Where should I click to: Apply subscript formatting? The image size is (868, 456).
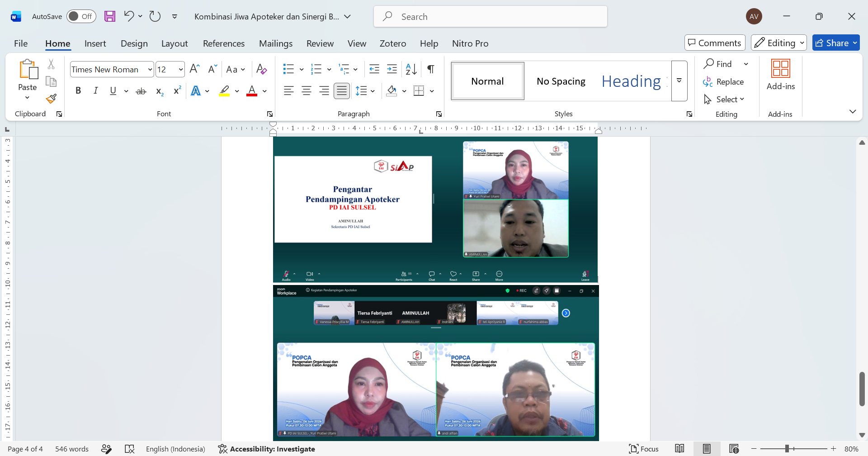coord(159,91)
